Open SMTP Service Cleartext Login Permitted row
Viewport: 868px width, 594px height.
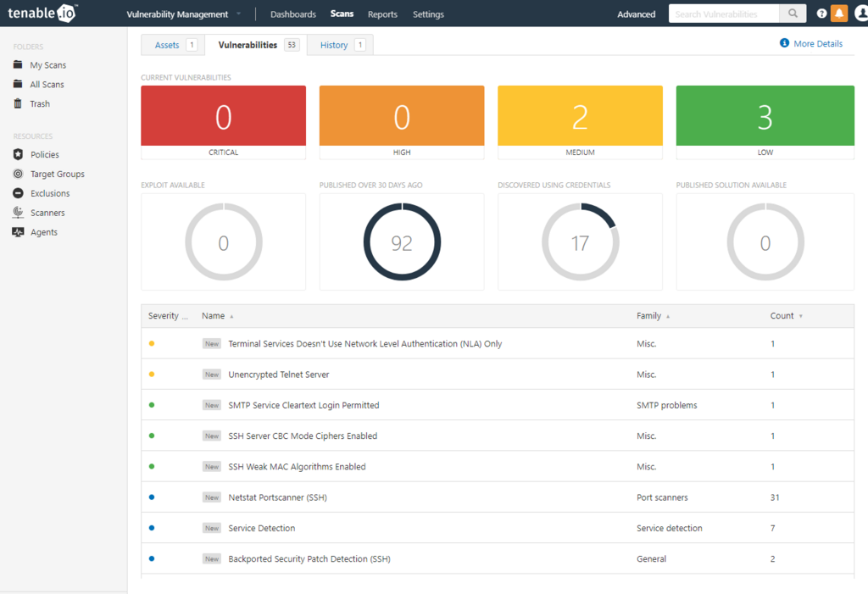498,405
